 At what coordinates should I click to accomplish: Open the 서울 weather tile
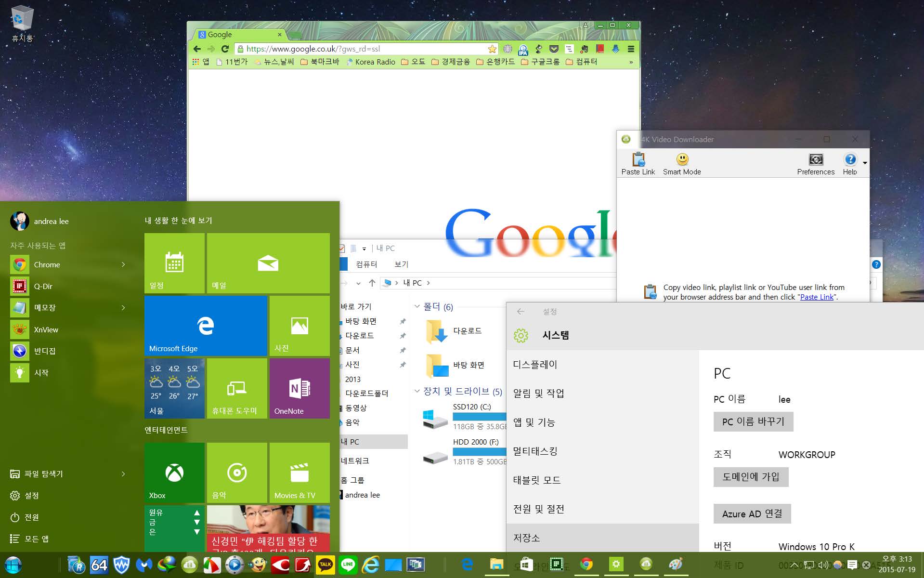point(174,388)
